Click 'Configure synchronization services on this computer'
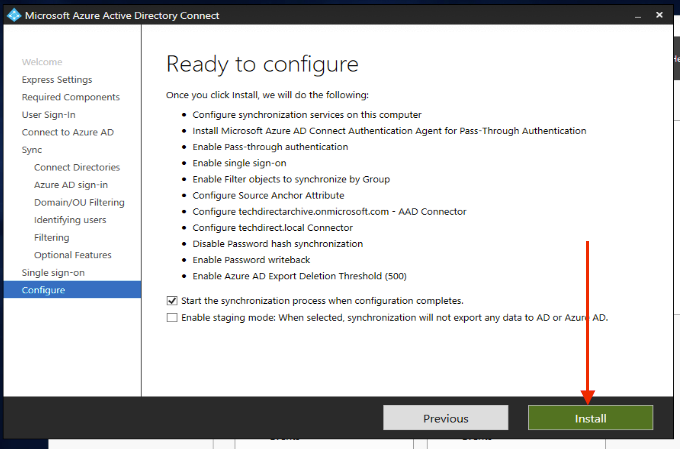Viewport: 680px width, 449px height. 307,115
